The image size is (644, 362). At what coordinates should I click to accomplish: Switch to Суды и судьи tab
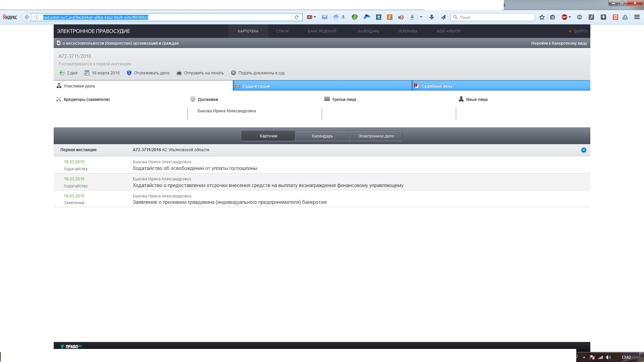[256, 86]
